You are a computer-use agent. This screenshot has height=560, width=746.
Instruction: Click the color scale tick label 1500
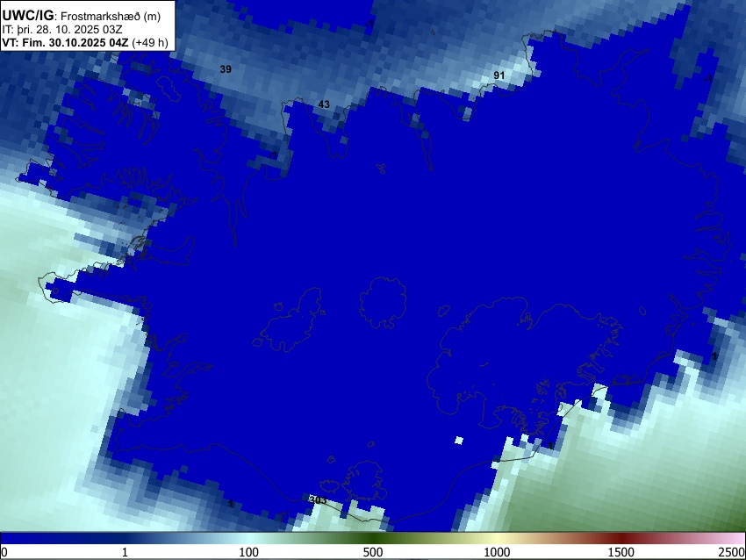pyautogui.click(x=621, y=552)
